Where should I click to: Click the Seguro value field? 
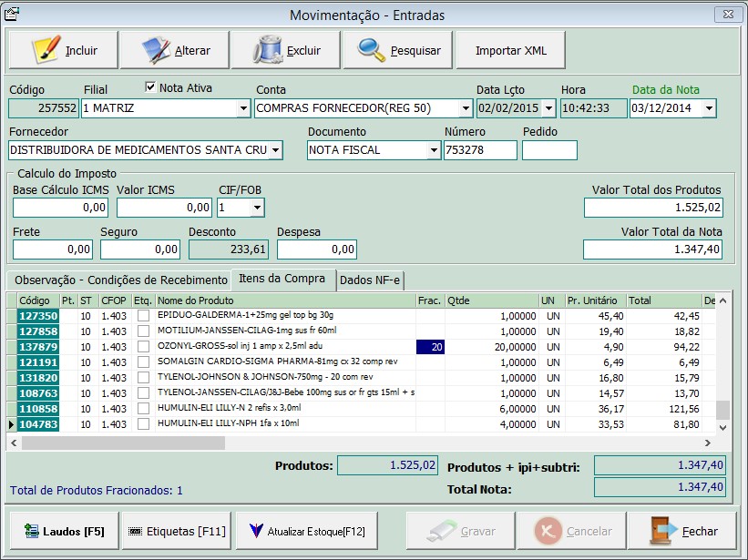click(x=140, y=249)
